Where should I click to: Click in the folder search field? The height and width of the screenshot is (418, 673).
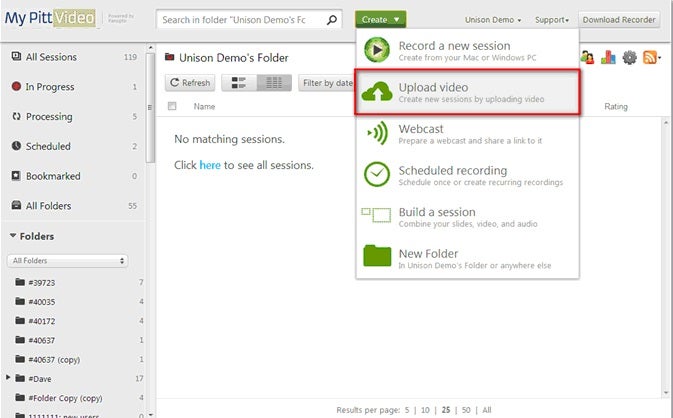pos(240,20)
